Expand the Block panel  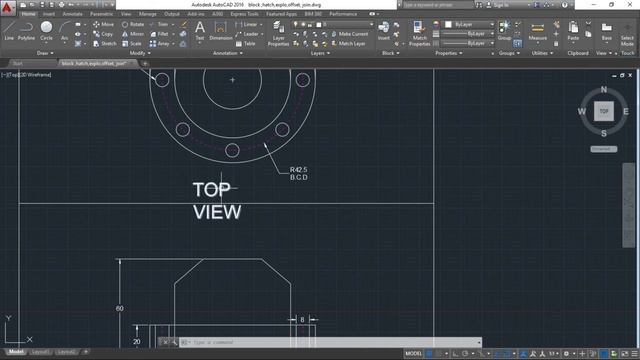click(x=390, y=53)
